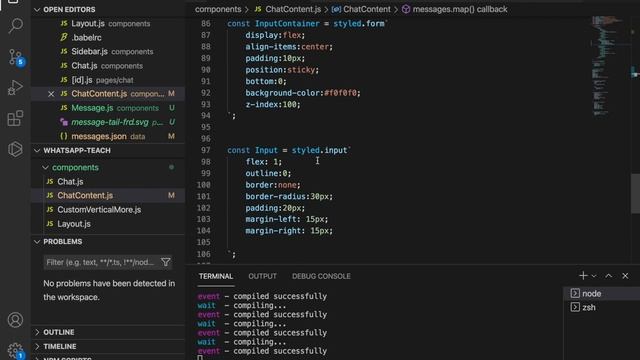Screen dimensions: 640x360
Task: Open the Extensions view
Action: click(15, 118)
